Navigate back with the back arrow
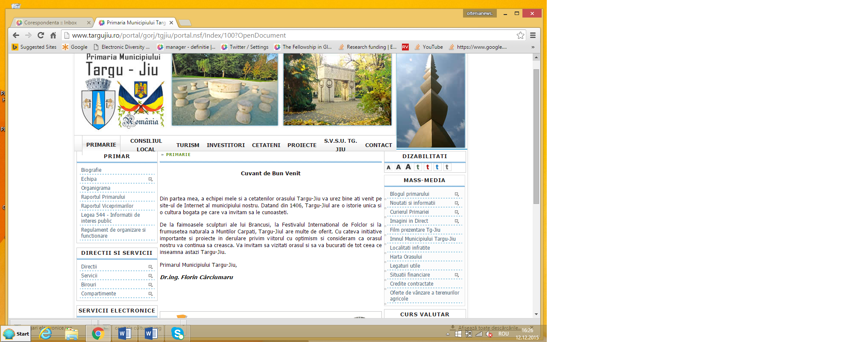The image size is (868, 342). (16, 35)
